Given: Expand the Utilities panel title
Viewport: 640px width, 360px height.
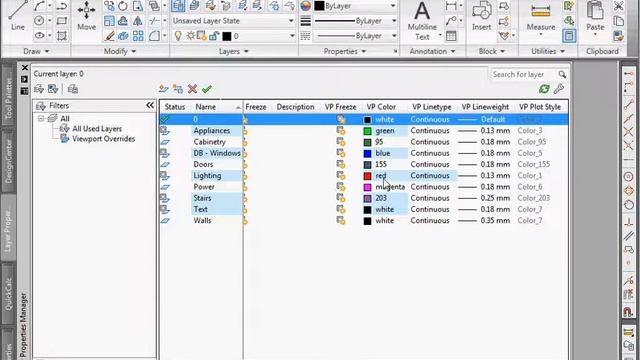Looking at the screenshot, I should point(548,51).
